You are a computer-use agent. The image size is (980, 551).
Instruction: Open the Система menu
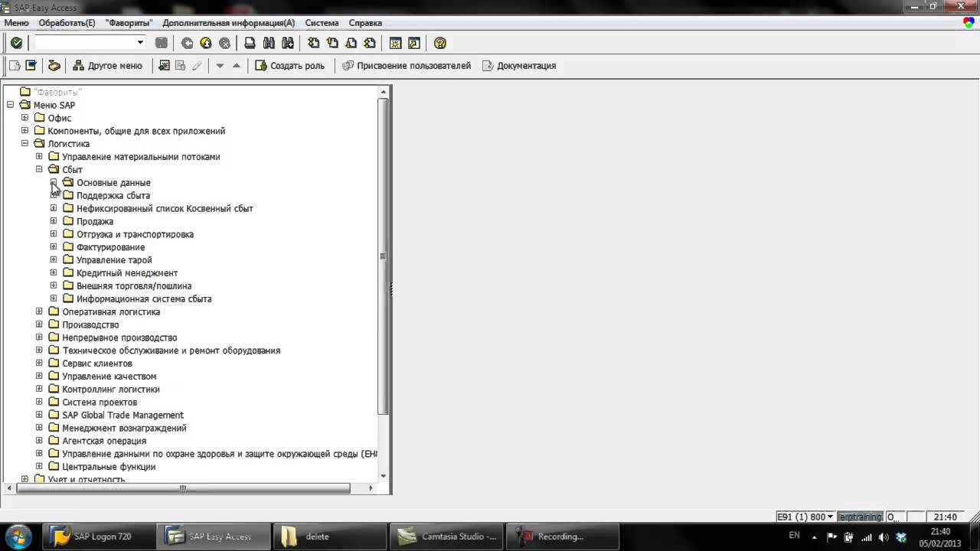322,23
